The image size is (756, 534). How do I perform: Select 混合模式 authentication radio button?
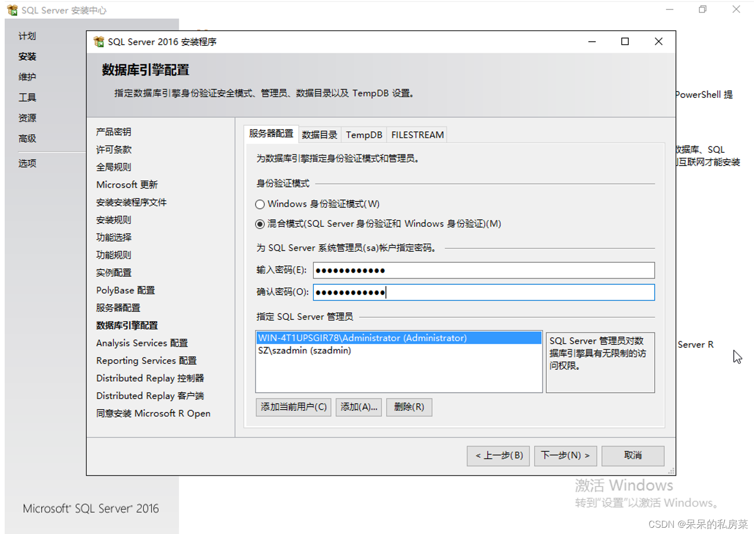pyautogui.click(x=260, y=224)
